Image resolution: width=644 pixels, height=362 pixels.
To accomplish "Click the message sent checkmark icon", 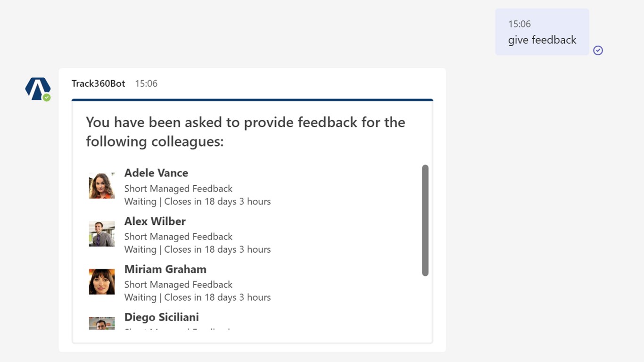I will pos(598,50).
